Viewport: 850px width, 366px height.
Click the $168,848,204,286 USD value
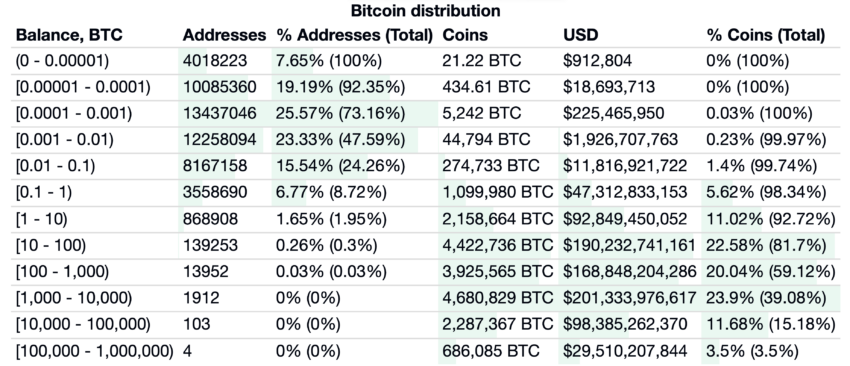coord(629,272)
